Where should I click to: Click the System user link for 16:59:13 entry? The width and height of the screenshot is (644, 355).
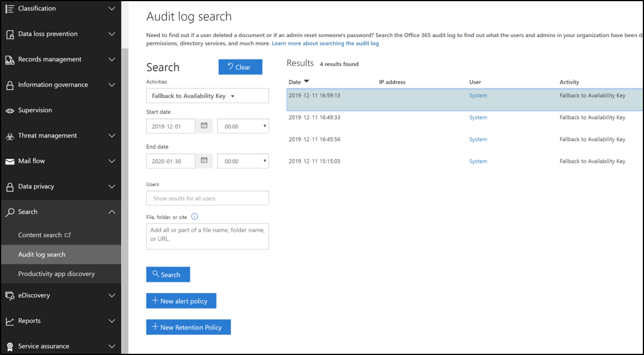[478, 96]
